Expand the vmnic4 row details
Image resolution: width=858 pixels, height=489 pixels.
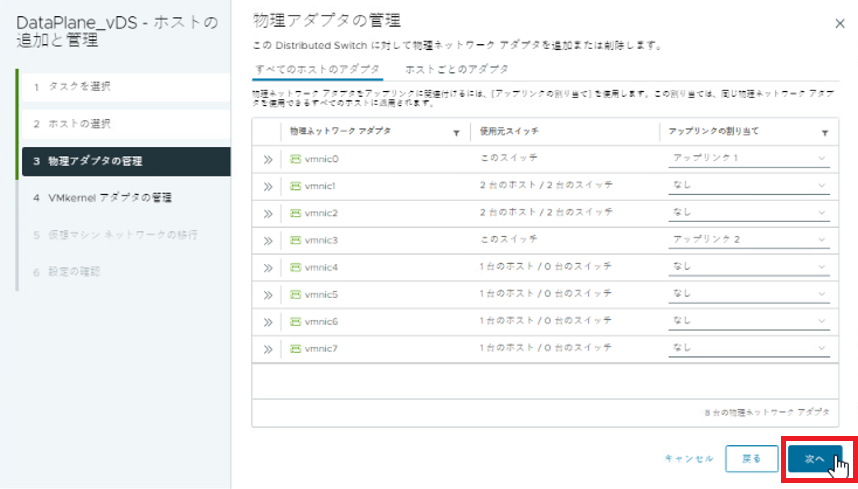click(267, 267)
